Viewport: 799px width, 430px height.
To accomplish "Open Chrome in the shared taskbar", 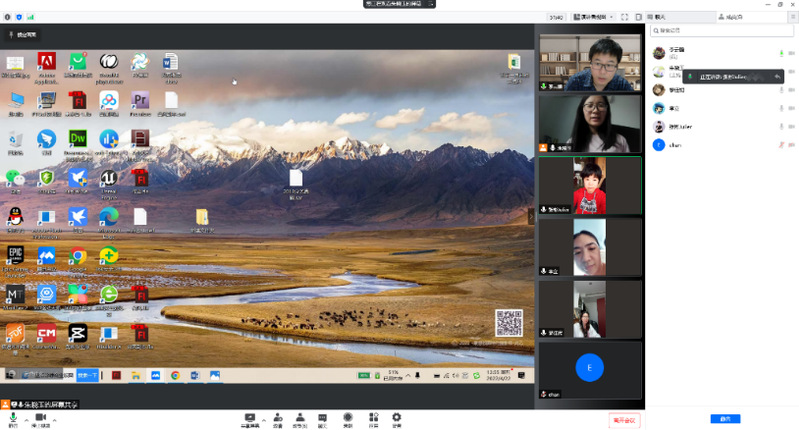I will click(x=175, y=375).
